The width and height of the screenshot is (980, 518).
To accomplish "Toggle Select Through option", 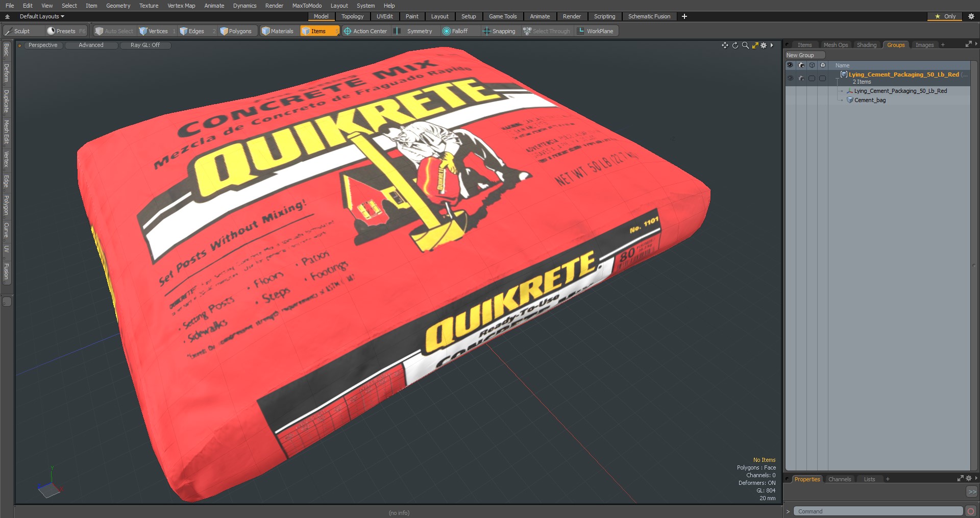I will pos(547,31).
